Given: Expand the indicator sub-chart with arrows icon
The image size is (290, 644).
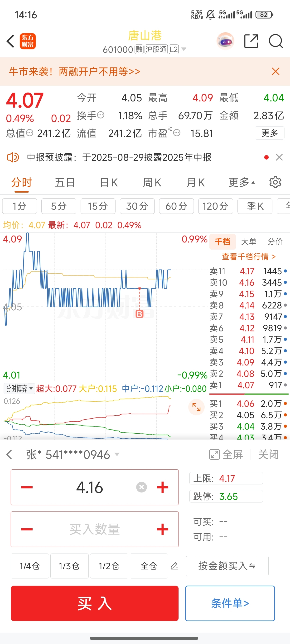Looking at the screenshot, I should click(x=196, y=407).
